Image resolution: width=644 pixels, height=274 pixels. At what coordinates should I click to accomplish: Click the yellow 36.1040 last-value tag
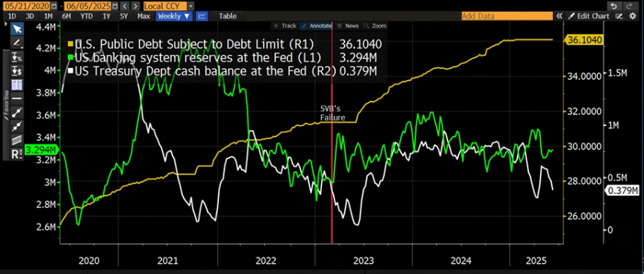584,40
